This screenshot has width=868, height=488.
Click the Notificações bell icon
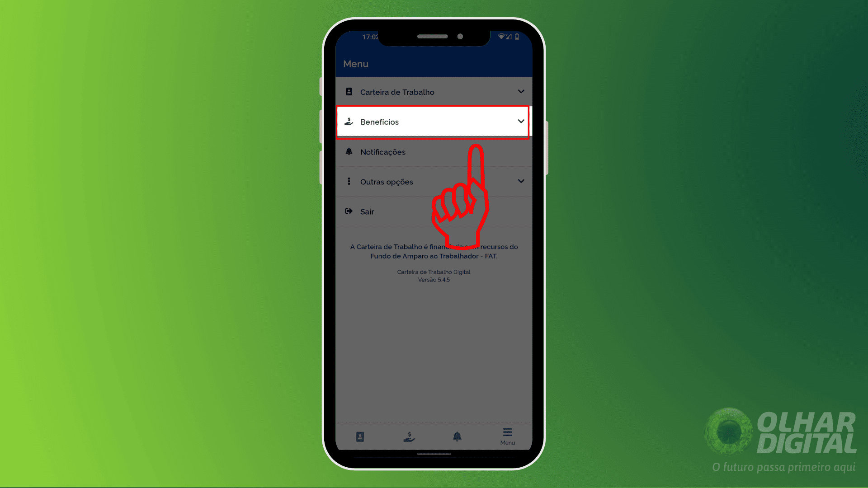pos(349,151)
